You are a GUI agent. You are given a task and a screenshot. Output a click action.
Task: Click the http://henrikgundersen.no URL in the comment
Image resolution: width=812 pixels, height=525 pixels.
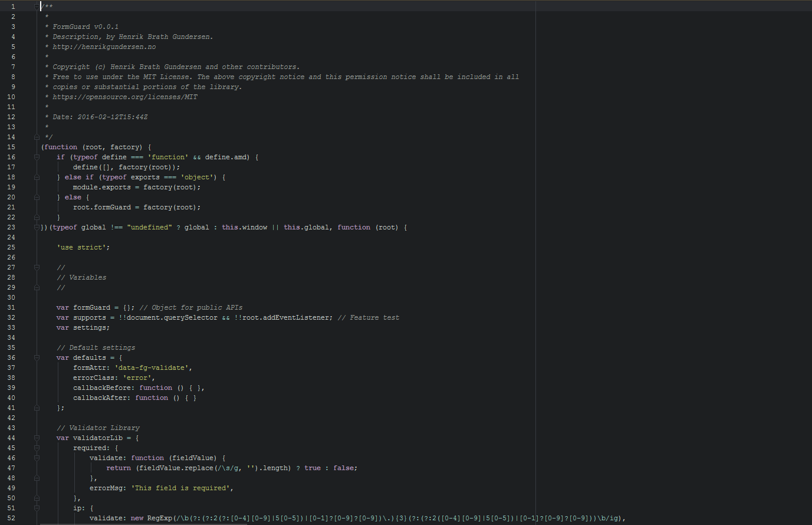[104, 47]
